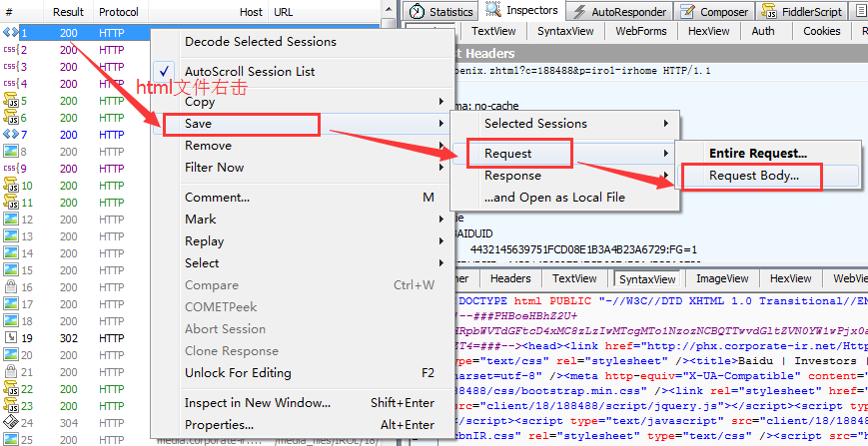Expand the Select submenu
The width and height of the screenshot is (868, 446).
[x=301, y=263]
